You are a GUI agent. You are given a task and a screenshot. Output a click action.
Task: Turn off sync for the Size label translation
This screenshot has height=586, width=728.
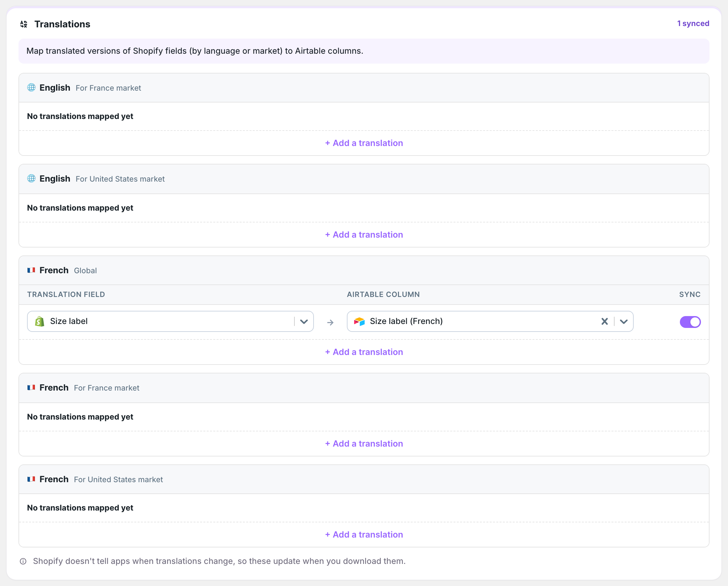pyautogui.click(x=690, y=322)
